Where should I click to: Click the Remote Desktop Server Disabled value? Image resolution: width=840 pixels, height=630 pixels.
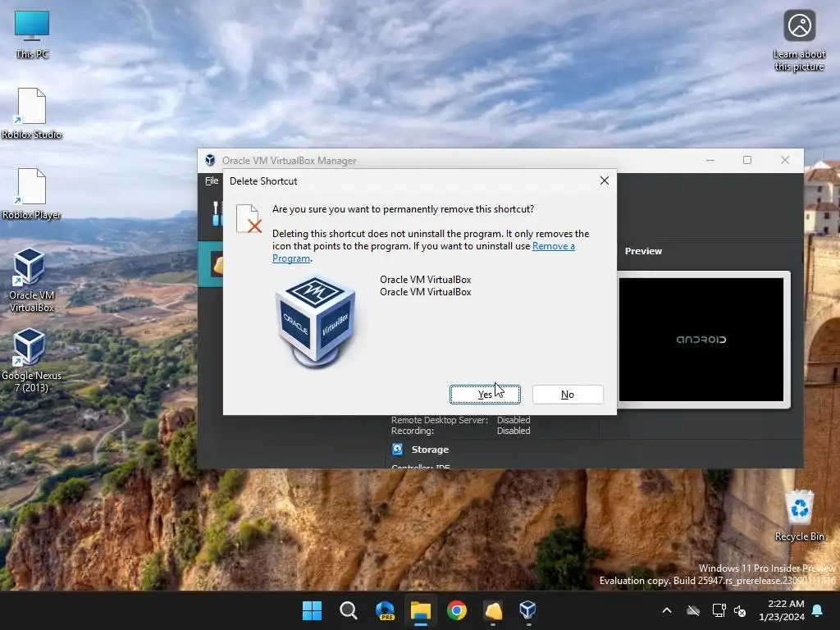[x=514, y=420]
